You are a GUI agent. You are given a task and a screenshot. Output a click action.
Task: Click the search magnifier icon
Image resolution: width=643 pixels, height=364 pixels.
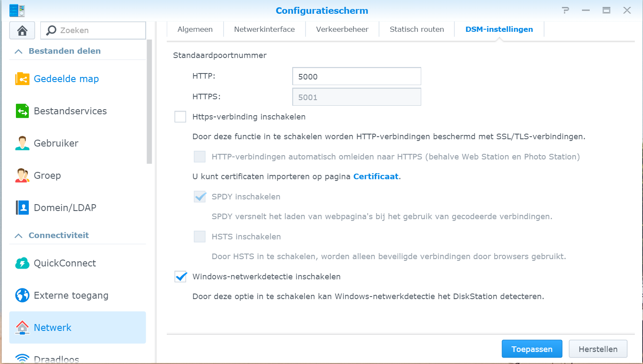[x=51, y=30]
